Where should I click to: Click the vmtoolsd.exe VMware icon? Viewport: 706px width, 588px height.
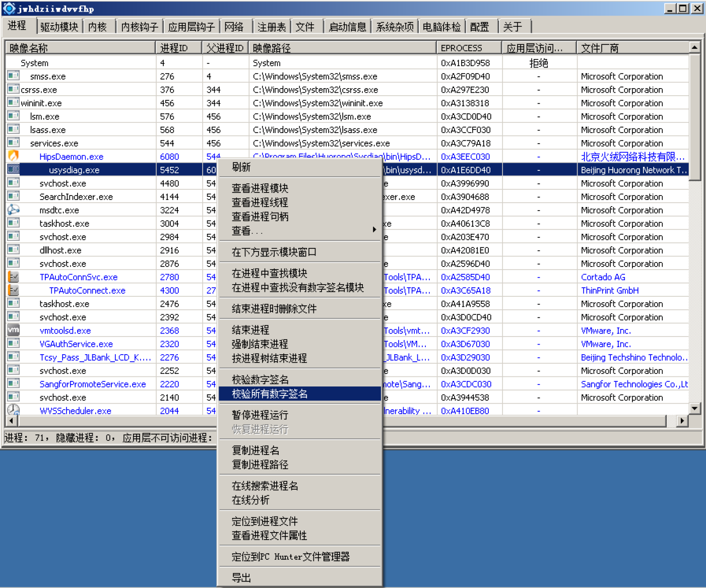13,330
